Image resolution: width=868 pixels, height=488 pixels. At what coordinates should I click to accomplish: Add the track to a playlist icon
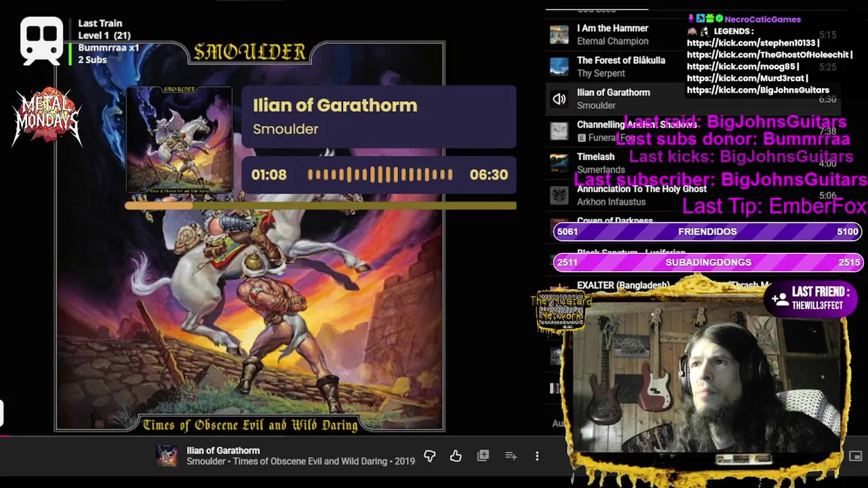pos(511,456)
